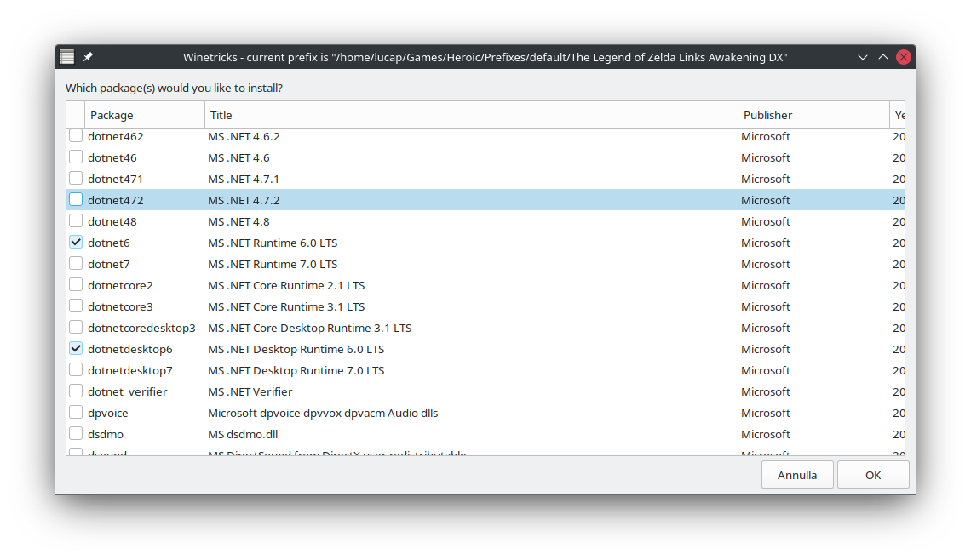Check the dotnet_verifier checkbox
Image resolution: width=971 pixels, height=560 pixels.
coord(76,391)
